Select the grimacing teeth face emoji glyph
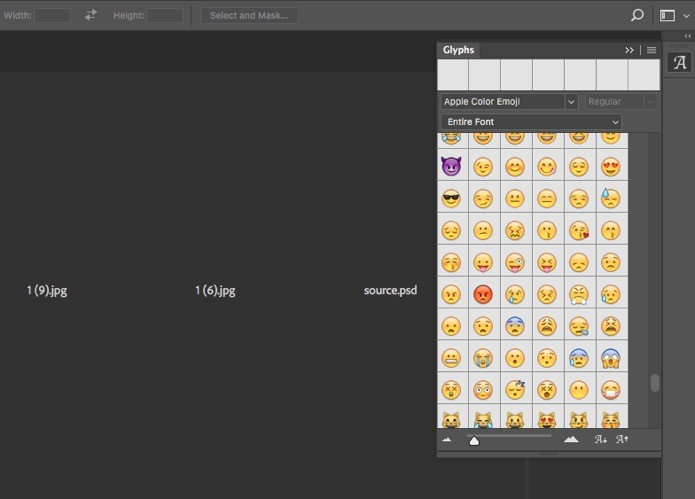 451,358
